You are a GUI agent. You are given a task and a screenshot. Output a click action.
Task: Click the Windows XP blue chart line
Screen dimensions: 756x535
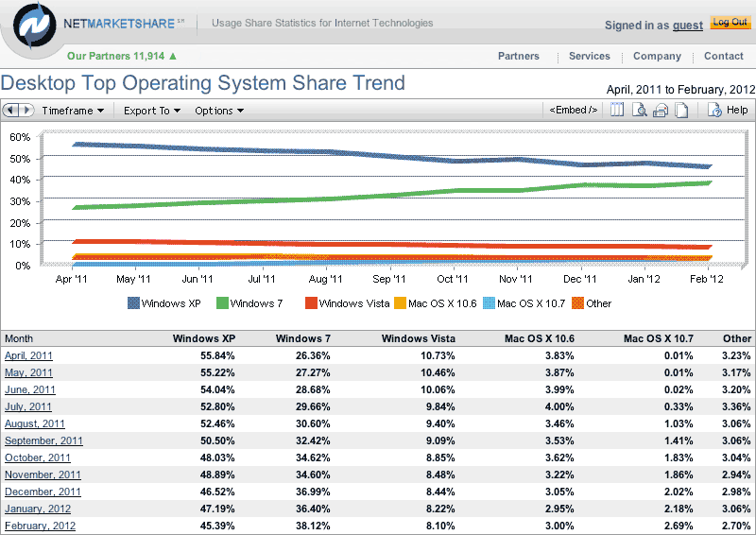pyautogui.click(x=389, y=156)
